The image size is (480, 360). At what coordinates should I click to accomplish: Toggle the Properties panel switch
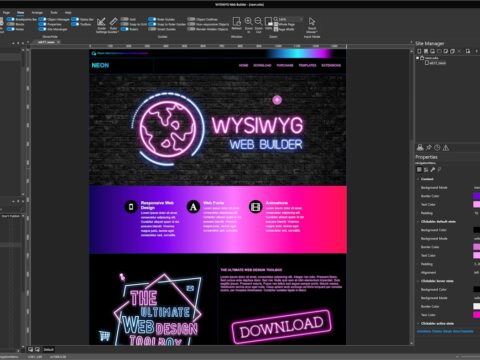point(42,24)
